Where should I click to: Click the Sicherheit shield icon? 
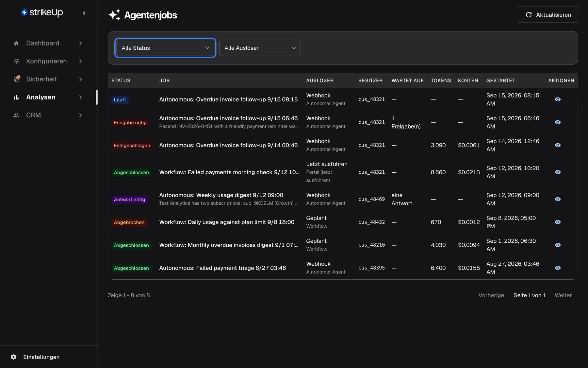17,79
